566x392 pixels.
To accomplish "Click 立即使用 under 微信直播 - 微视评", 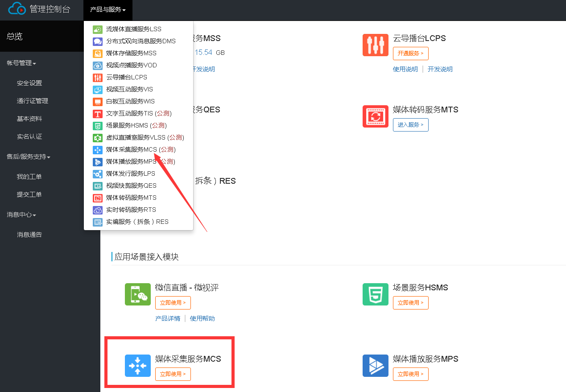I will click(x=173, y=303).
